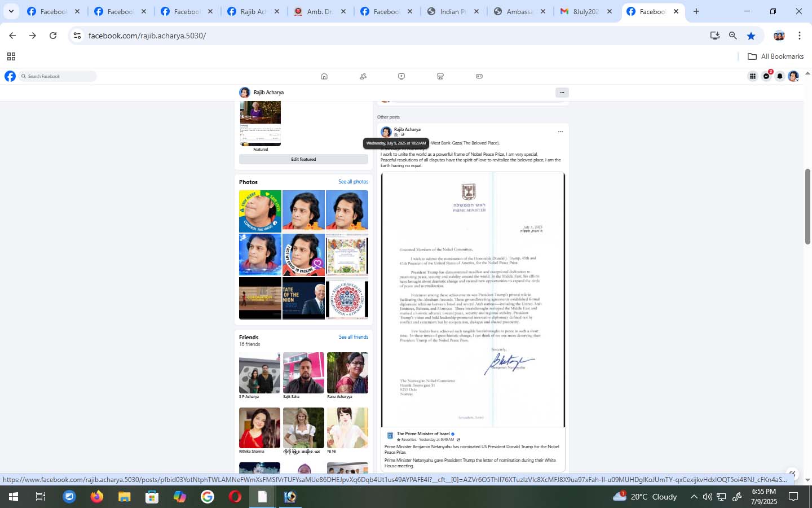
Task: Open post options three-dot menu
Action: pyautogui.click(x=560, y=132)
